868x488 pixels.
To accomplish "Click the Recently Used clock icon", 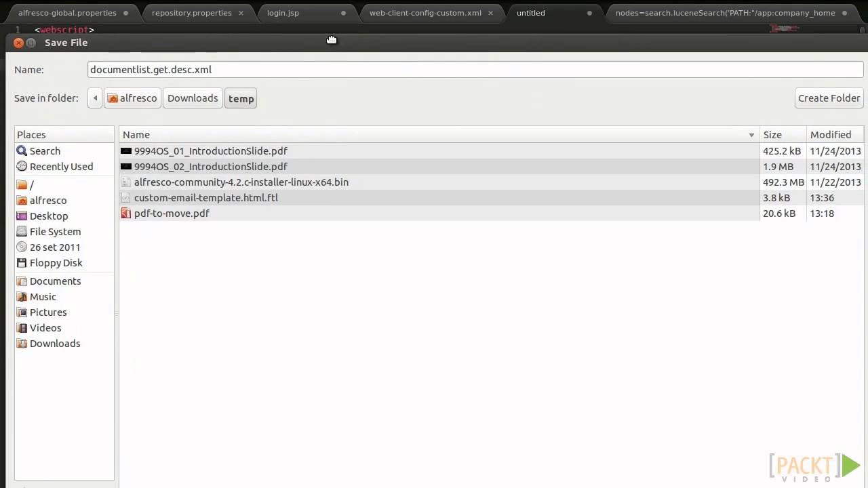I will [22, 167].
